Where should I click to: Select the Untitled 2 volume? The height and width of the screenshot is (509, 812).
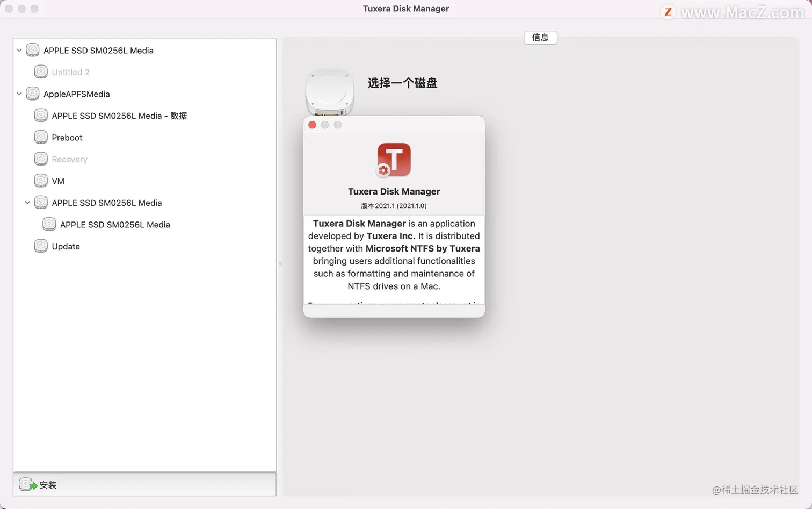(70, 72)
